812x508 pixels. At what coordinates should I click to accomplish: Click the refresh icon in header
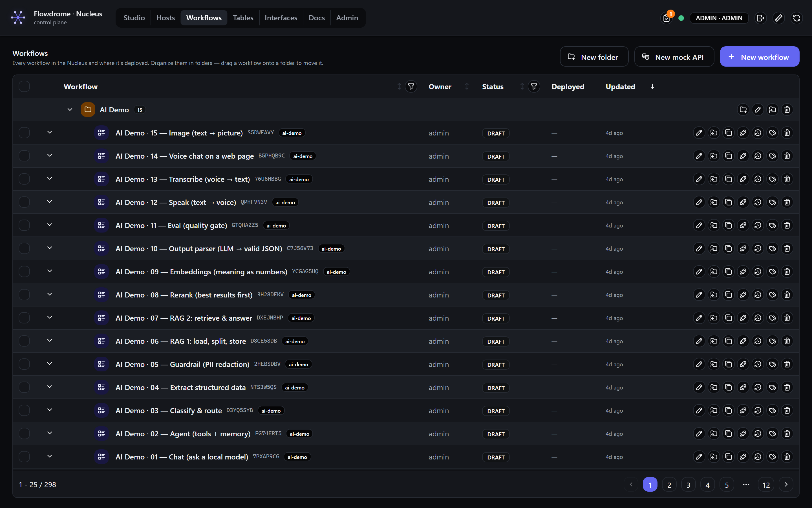click(x=796, y=18)
